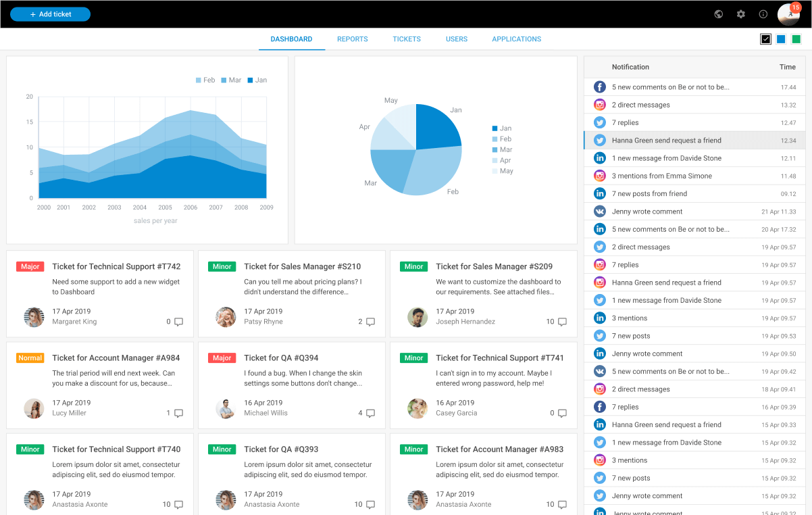Toggle Feb series in area chart legend
Image resolution: width=812 pixels, height=515 pixels.
pyautogui.click(x=205, y=80)
